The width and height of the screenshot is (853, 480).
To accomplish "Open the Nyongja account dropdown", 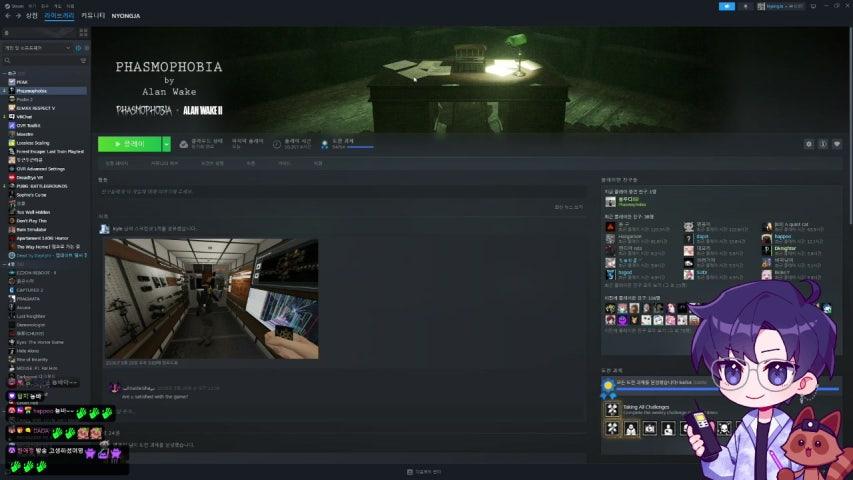I will pyautogui.click(x=781, y=6).
